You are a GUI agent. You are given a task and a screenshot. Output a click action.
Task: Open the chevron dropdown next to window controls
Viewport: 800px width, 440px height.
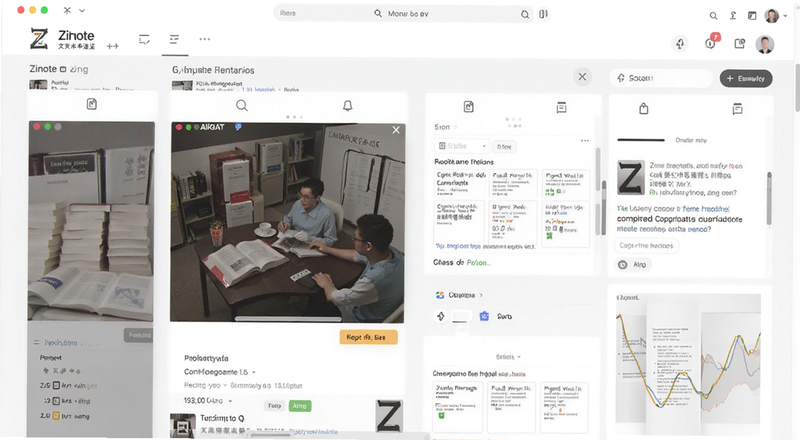(82, 10)
